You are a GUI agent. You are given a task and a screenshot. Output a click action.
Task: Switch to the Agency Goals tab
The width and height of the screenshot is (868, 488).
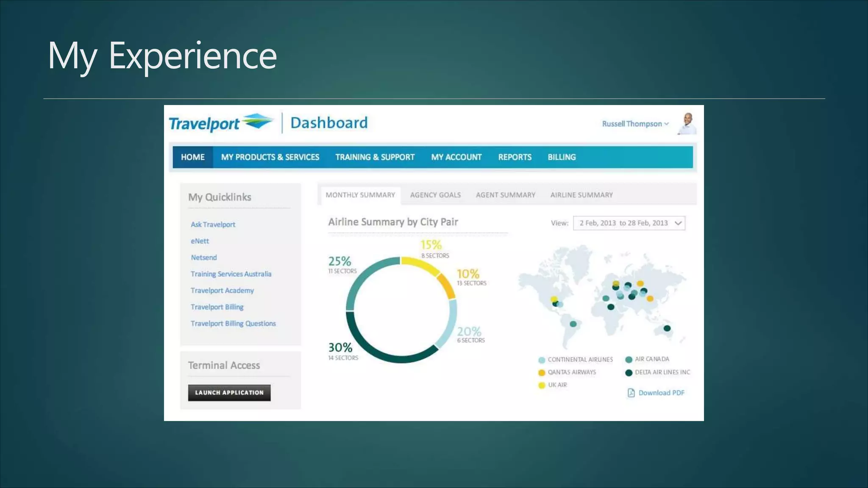(x=435, y=195)
